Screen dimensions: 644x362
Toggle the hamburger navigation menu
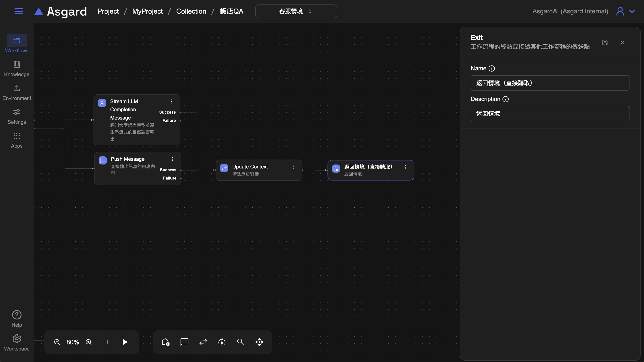(19, 11)
